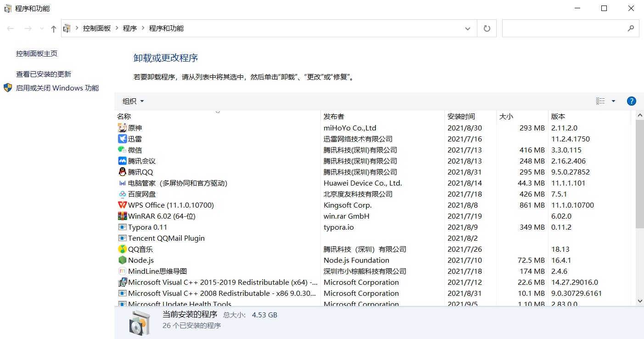Image resolution: width=644 pixels, height=339 pixels.
Task: Open the address bar history dropdown
Action: point(468,28)
